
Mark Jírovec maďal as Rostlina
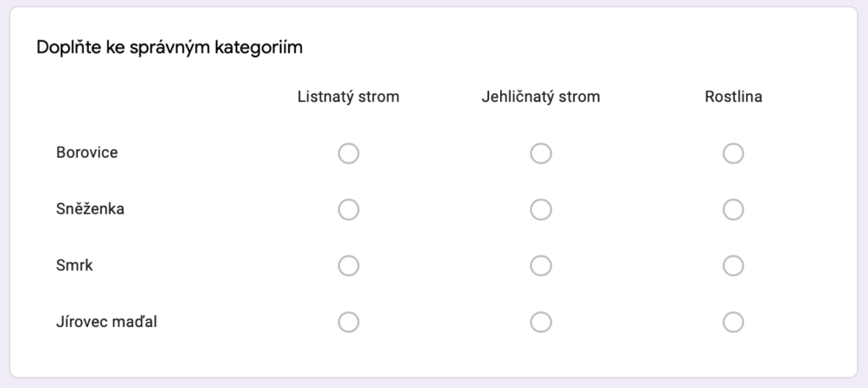tap(733, 322)
